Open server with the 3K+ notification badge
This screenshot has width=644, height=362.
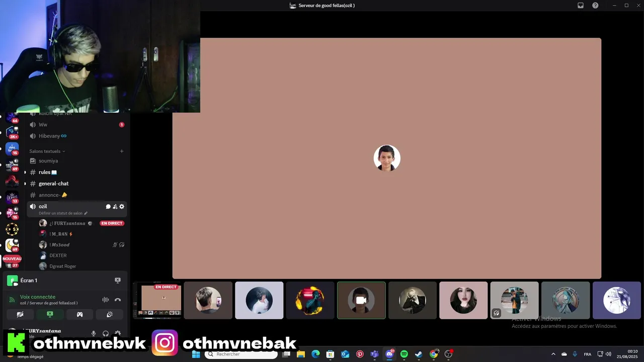tap(12, 132)
